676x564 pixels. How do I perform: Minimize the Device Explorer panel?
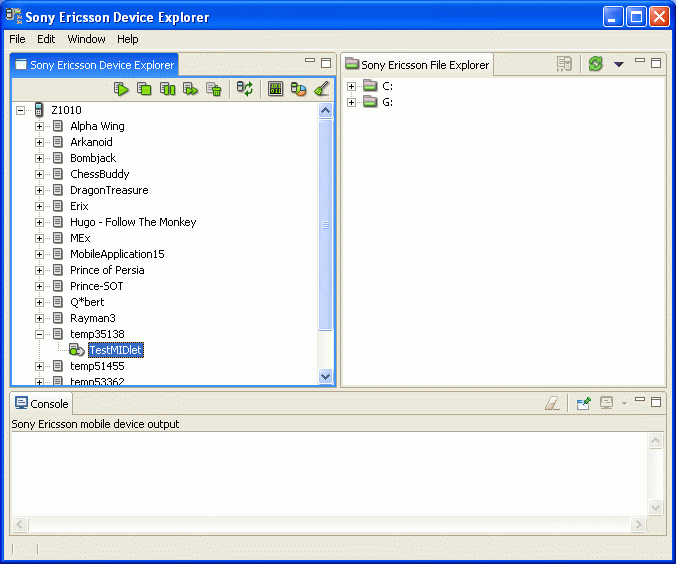[x=310, y=60]
